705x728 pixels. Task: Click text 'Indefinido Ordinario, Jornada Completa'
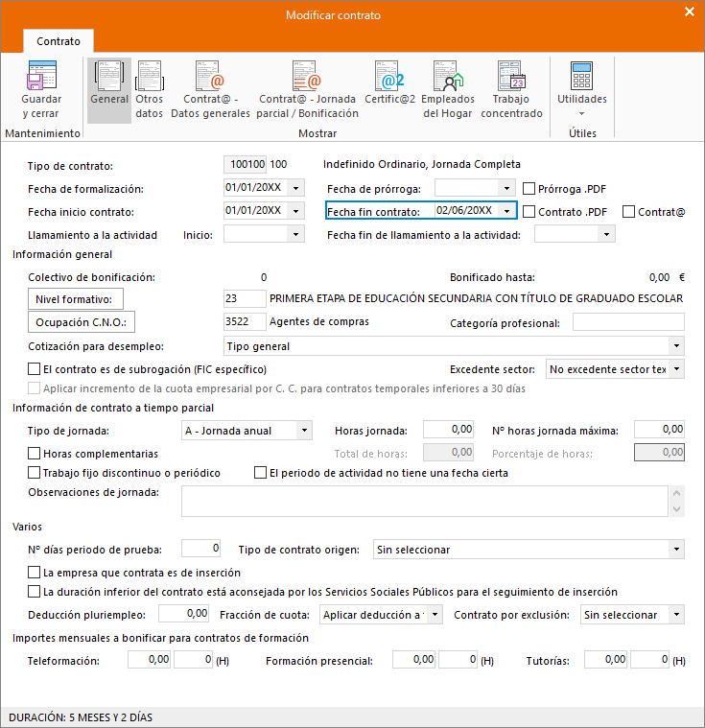tap(422, 164)
